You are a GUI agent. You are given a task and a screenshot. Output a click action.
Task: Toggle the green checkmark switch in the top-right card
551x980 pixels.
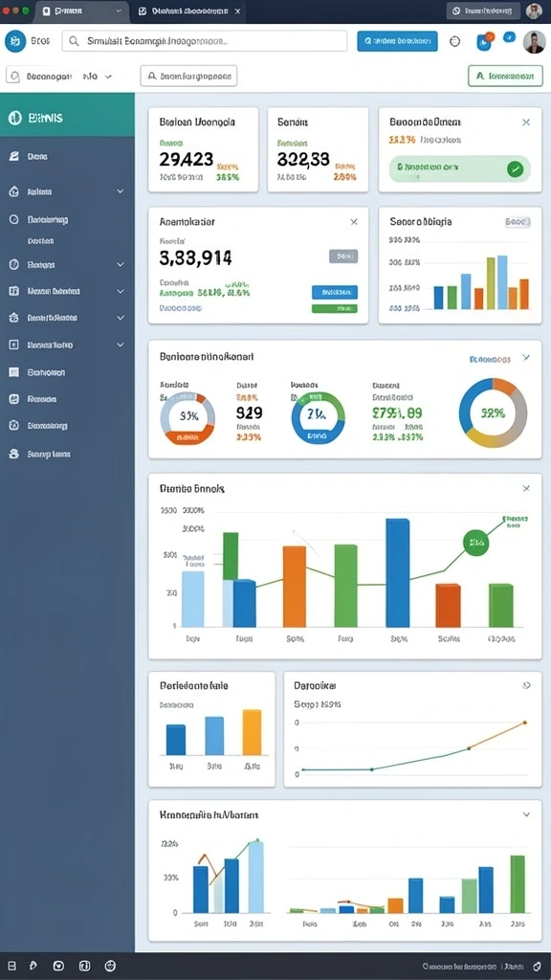[515, 168]
